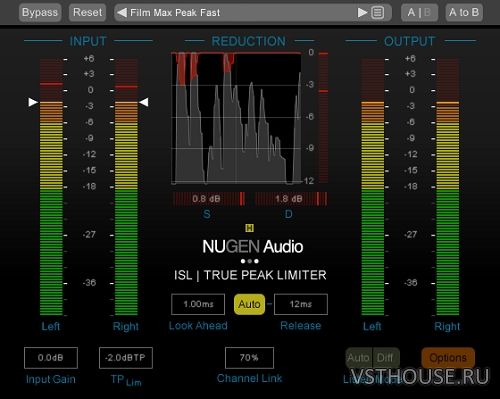The width and height of the screenshot is (500, 399).
Task: Edit the -2.0dBTP limit field
Action: pyautogui.click(x=126, y=358)
